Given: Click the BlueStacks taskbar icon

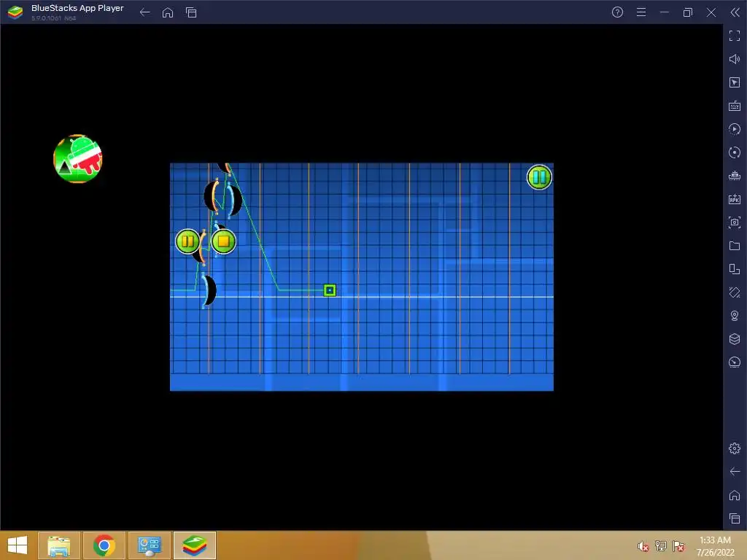Looking at the screenshot, I should pyautogui.click(x=195, y=545).
